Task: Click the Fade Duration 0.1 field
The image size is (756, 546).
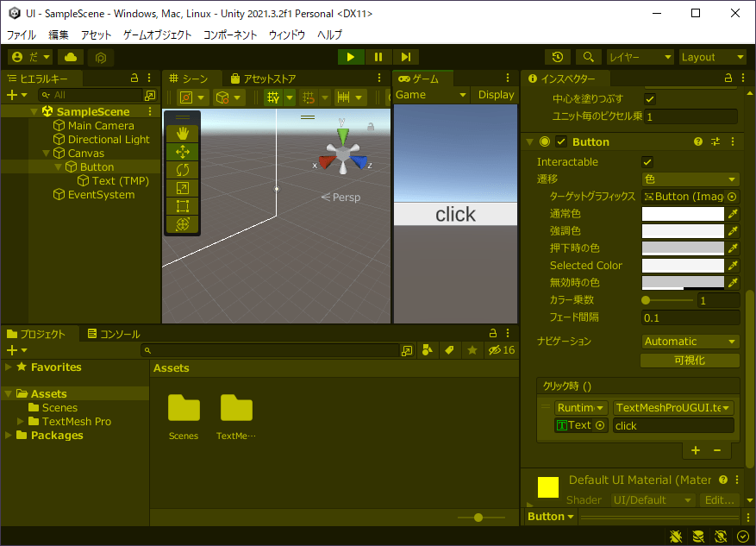Action: click(690, 318)
